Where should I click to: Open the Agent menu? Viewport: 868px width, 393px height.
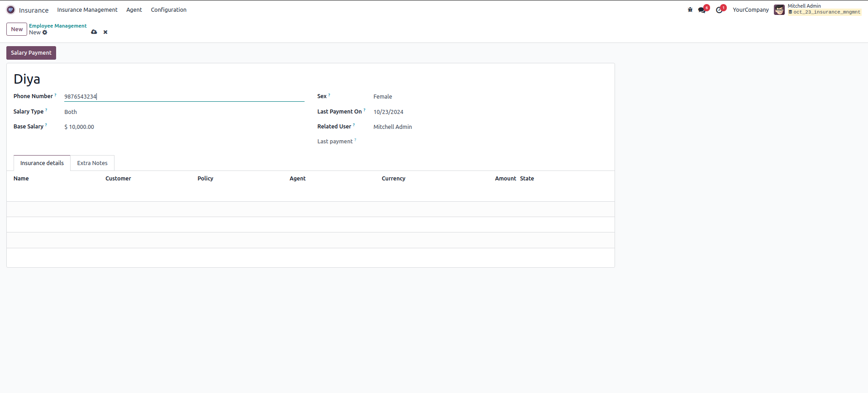tap(134, 9)
